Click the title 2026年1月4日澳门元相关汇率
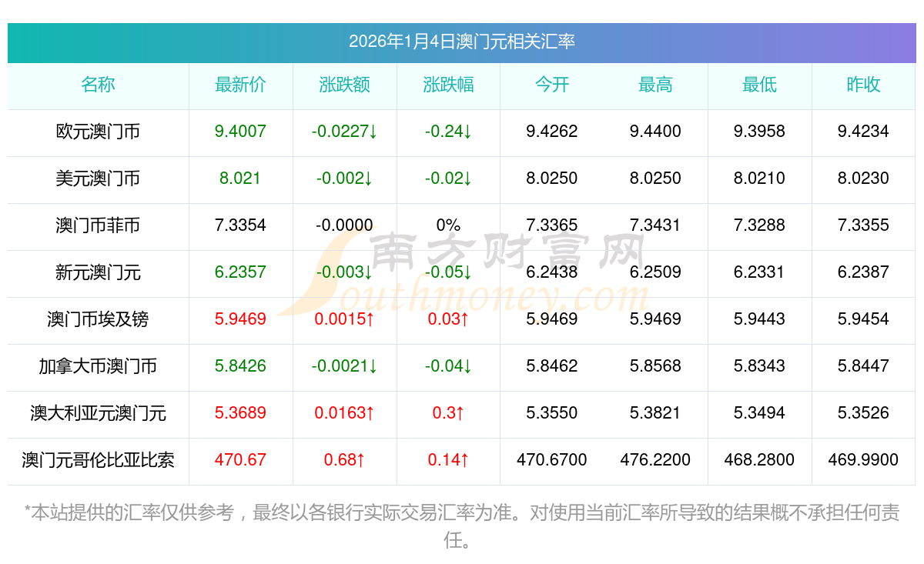The width and height of the screenshot is (924, 564). 462,42
